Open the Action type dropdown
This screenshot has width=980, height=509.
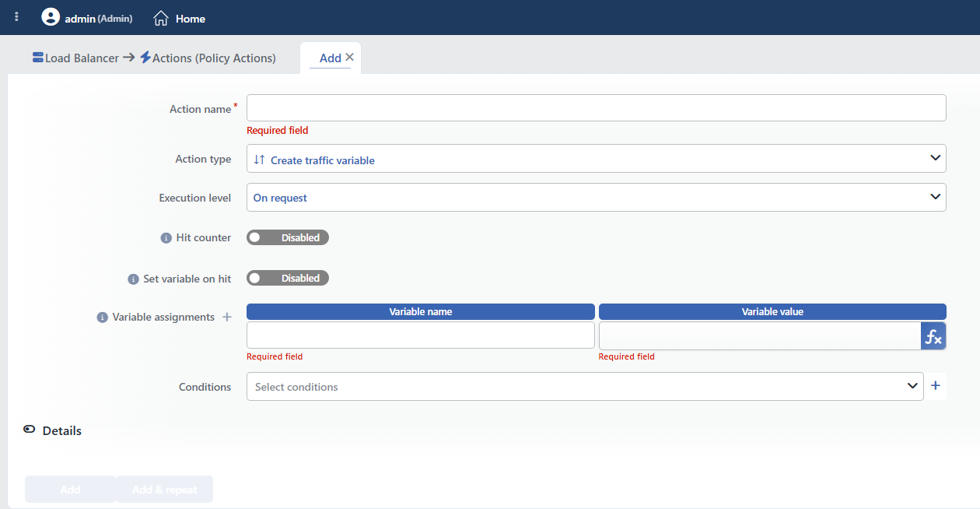pos(597,159)
